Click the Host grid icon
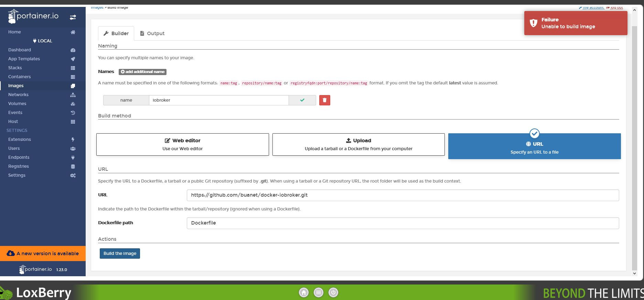Screen dimensions: 644x300 pyautogui.click(x=73, y=122)
